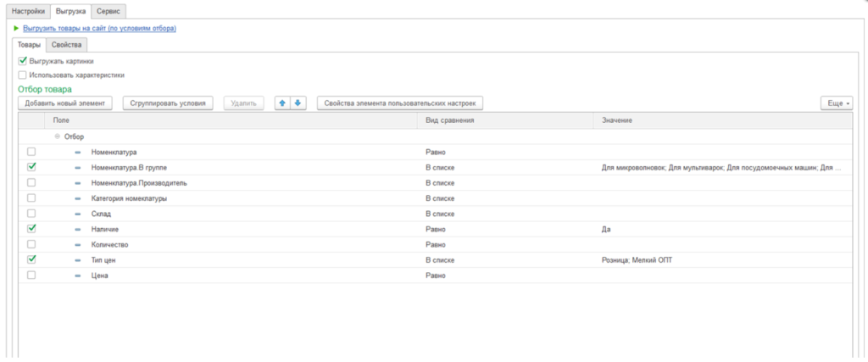Click the dash icon beside Склад row

[78, 214]
